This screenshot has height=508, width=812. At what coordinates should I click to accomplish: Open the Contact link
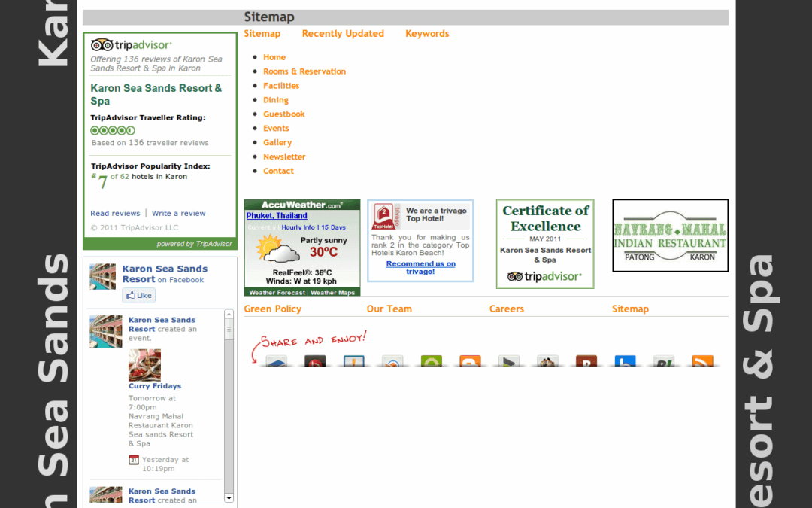click(x=279, y=171)
